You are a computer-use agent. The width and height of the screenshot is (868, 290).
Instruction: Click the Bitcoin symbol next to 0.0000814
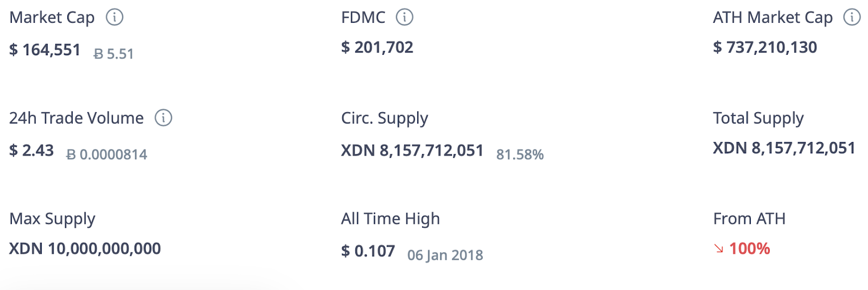[x=71, y=154]
